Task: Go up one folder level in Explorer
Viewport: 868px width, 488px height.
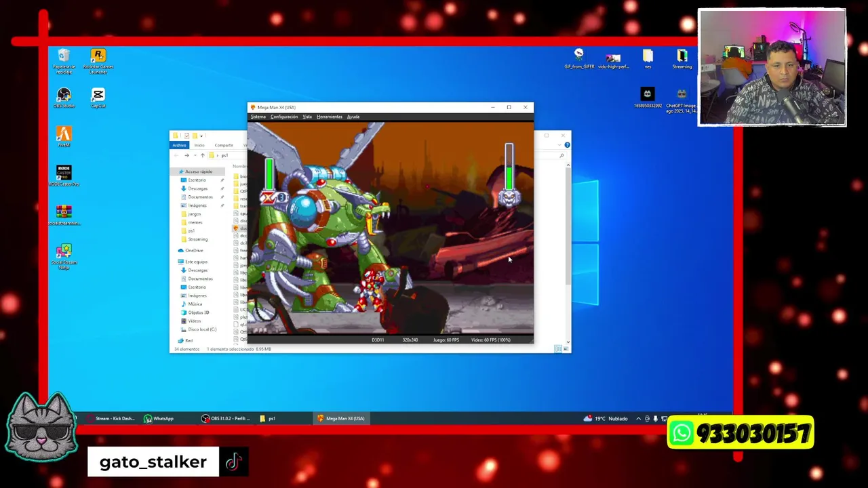Action: [x=202, y=155]
